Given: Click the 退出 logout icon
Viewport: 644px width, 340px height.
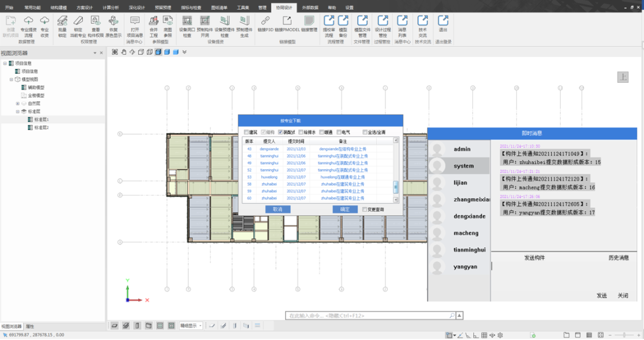Looking at the screenshot, I should (x=442, y=23).
